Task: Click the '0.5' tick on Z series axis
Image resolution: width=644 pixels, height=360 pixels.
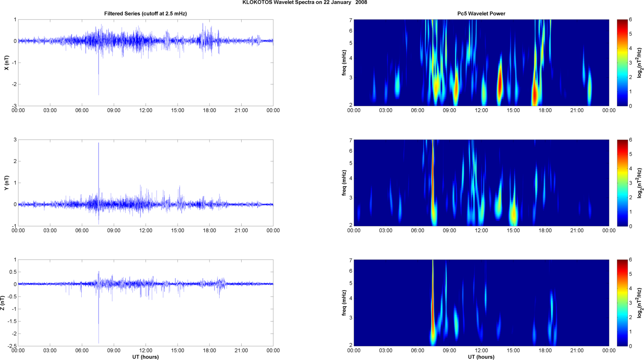Action: coord(13,272)
